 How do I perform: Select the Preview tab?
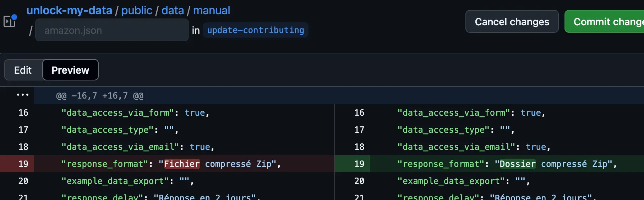pyautogui.click(x=70, y=70)
